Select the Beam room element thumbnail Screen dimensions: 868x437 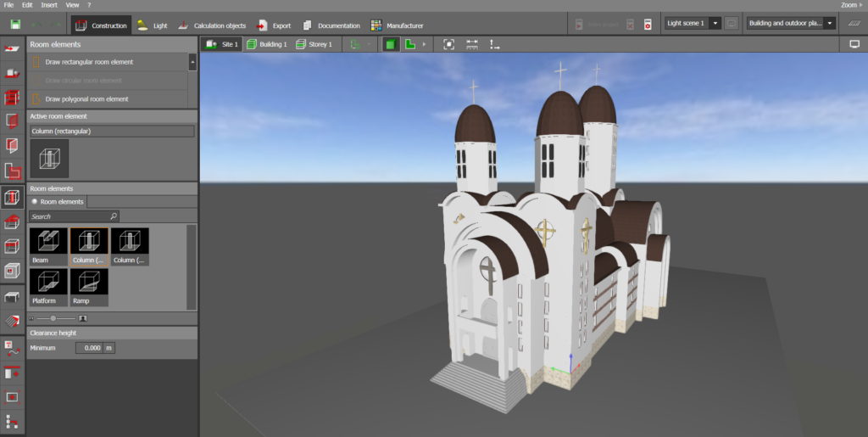tap(49, 246)
